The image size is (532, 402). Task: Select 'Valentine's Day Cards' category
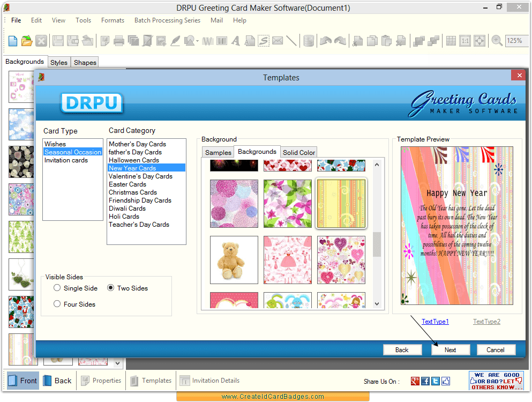click(x=140, y=176)
